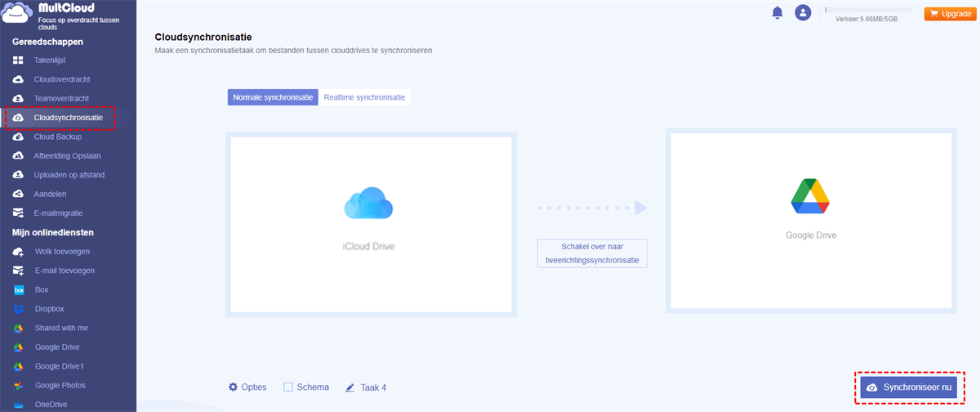Viewport: 980px width, 412px height.
Task: Open Uploaden op afstand menu item
Action: 69,175
